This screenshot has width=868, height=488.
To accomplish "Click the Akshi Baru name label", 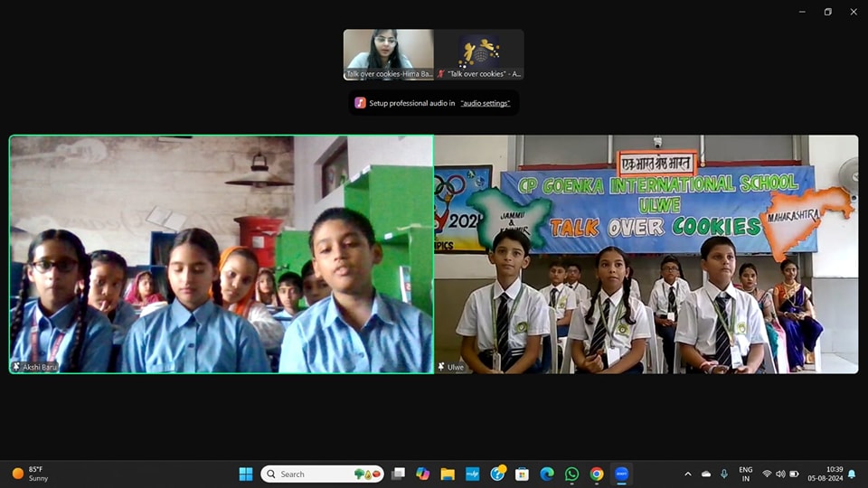I will pos(40,368).
